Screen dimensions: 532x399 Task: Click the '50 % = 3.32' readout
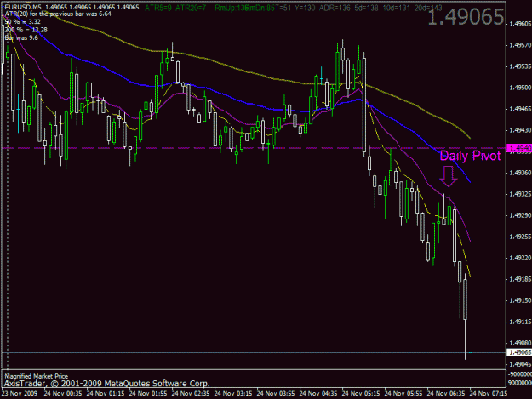click(x=23, y=22)
